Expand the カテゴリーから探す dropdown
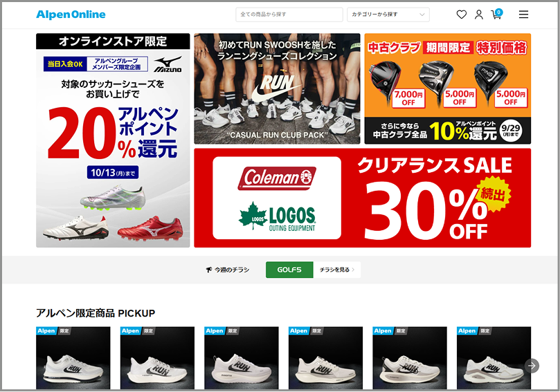Image resolution: width=560 pixels, height=392 pixels. coord(388,15)
